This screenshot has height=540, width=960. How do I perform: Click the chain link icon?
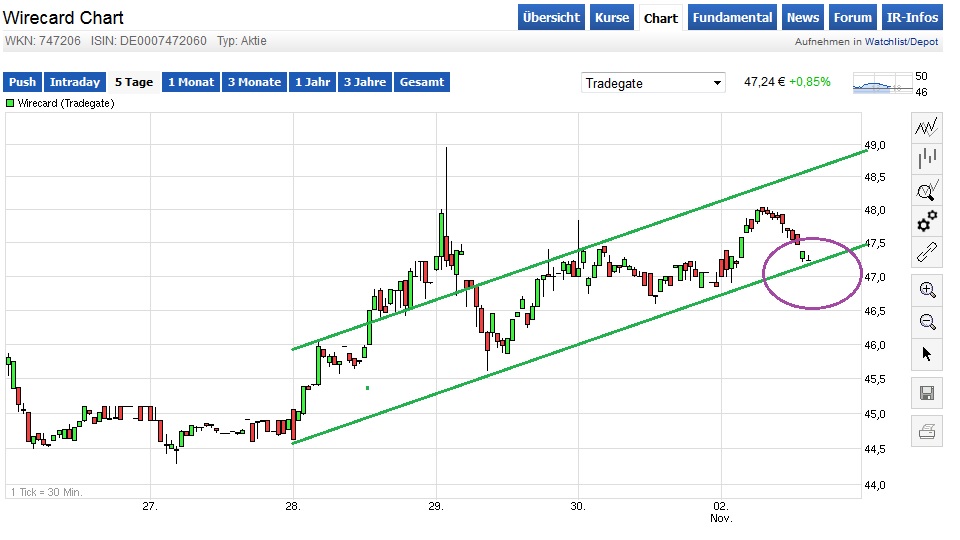point(926,253)
